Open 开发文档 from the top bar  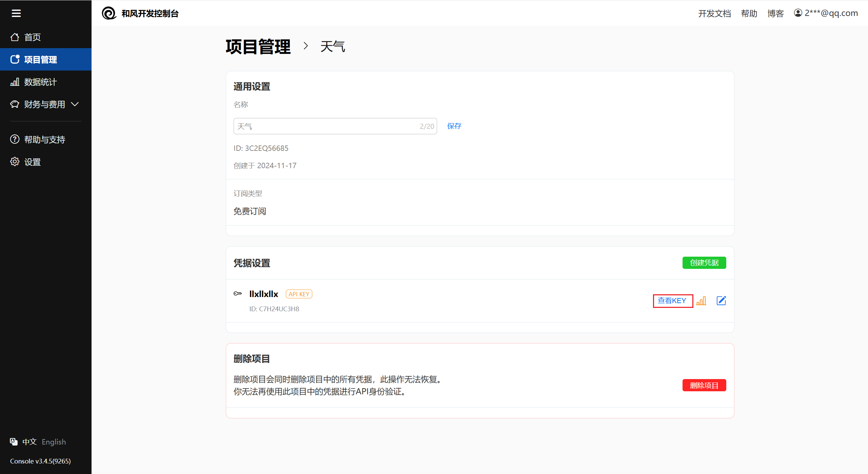(714, 13)
